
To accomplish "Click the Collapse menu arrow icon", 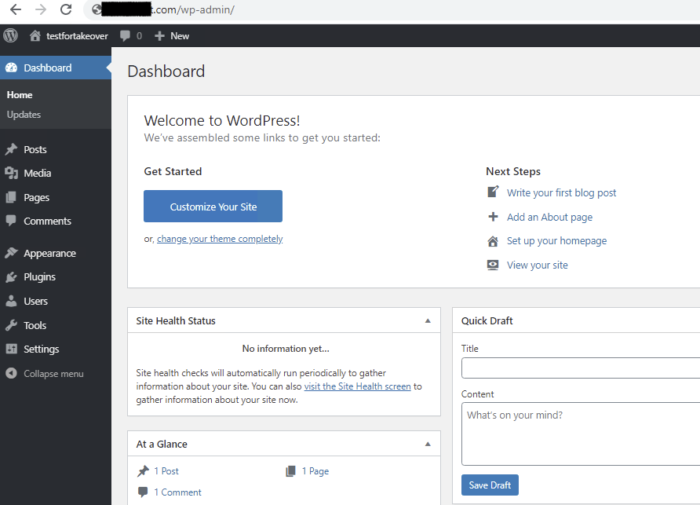I will pyautogui.click(x=11, y=373).
